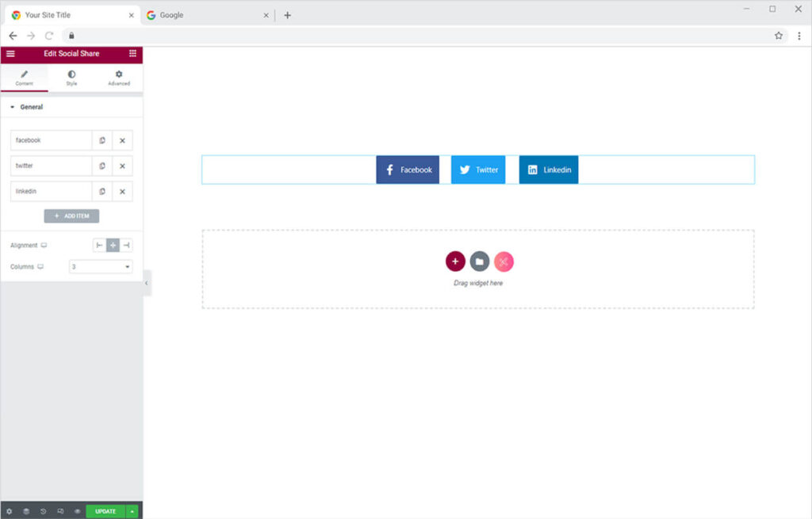
Task: Open the Navigator layers icon
Action: tap(26, 511)
